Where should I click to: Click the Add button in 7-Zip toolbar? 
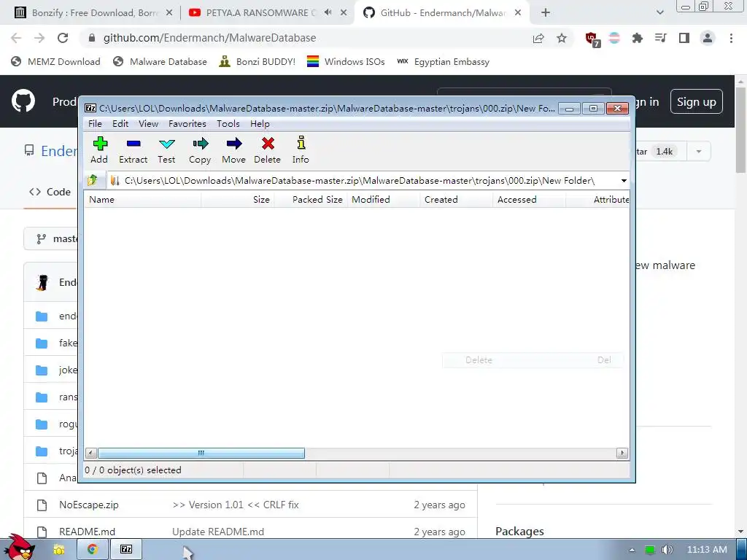[99, 150]
